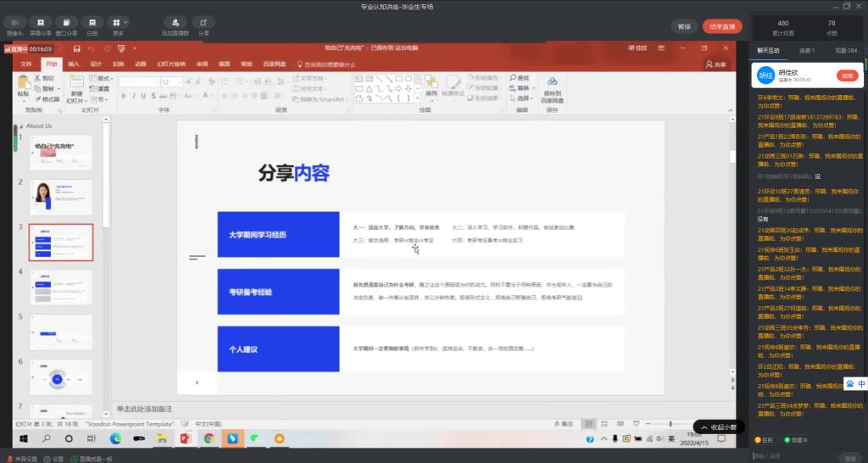Expand the More (更多) dropdown in live toolbar
This screenshot has width=868, height=463.
coord(120,23)
